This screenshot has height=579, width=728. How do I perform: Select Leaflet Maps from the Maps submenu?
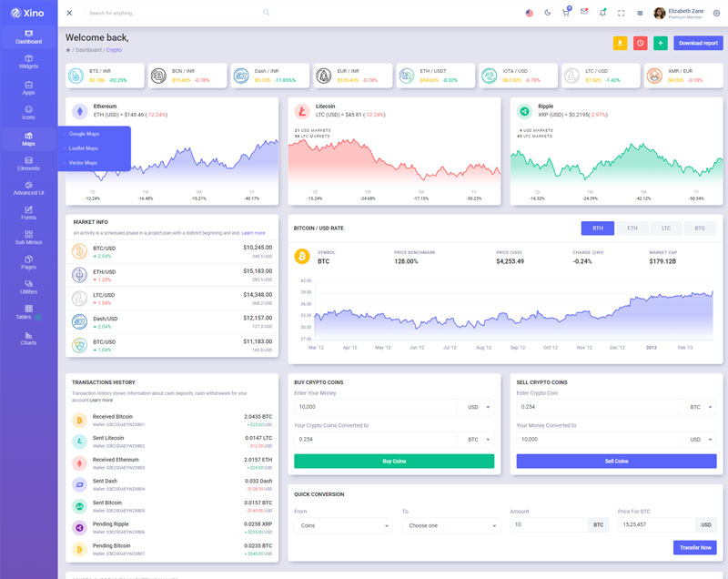click(84, 148)
